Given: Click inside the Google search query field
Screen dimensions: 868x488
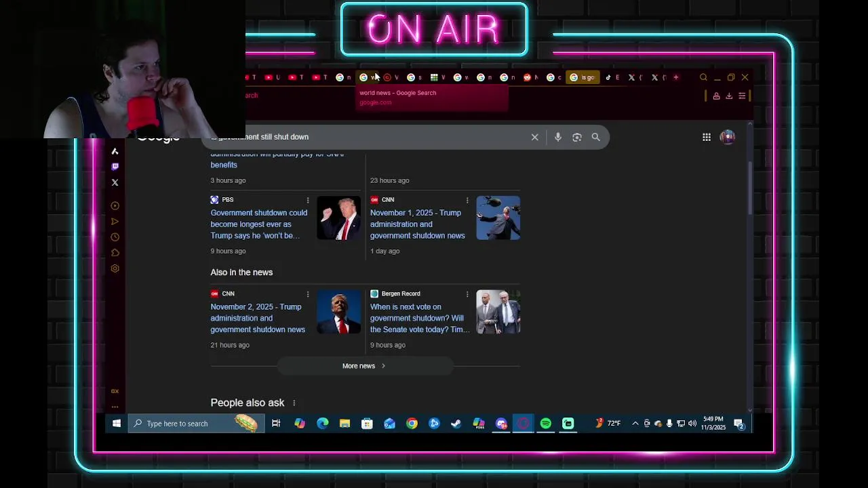Looking at the screenshot, I should point(366,137).
